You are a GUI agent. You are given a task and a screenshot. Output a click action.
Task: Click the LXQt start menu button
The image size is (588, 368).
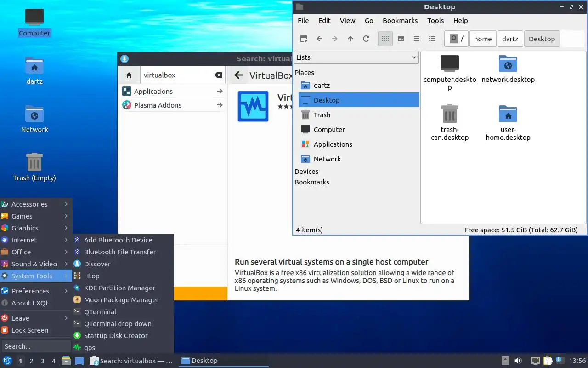tap(7, 361)
